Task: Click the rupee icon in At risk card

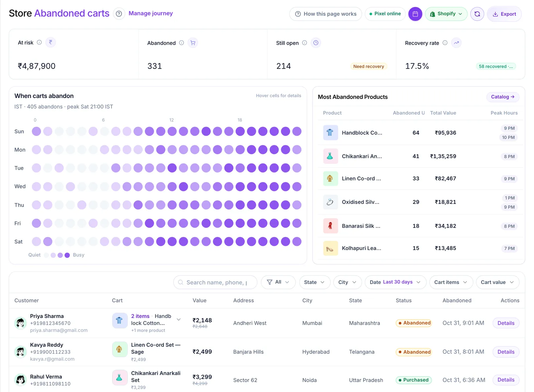Action: point(50,42)
